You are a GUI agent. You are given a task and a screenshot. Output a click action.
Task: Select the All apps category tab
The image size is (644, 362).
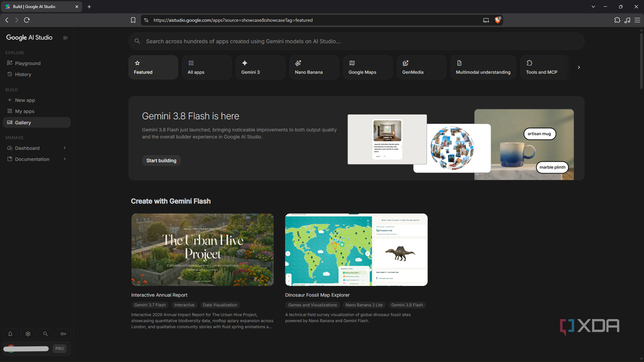[207, 67]
